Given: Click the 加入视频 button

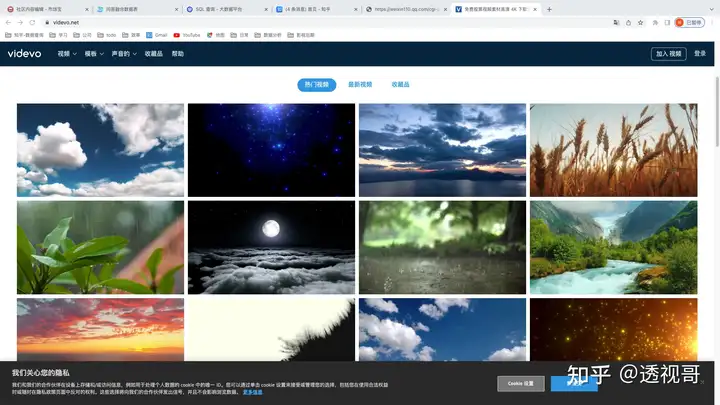Looking at the screenshot, I should pos(669,54).
